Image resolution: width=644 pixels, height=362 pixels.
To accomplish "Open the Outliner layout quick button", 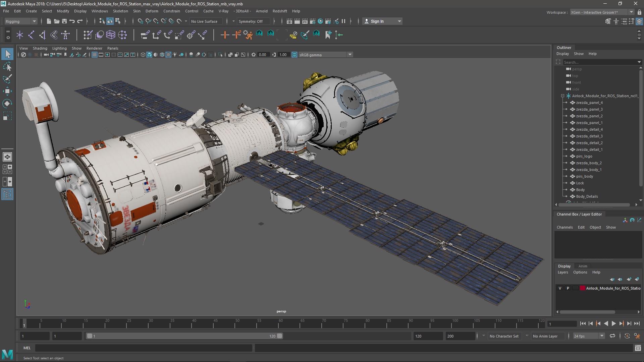I will click(x=7, y=194).
